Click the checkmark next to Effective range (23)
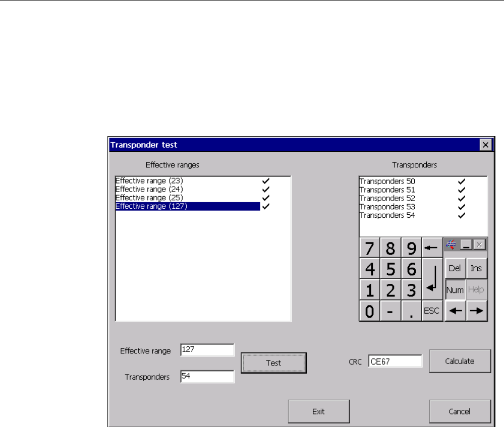Screen dimensions: 504x427 coord(266,181)
